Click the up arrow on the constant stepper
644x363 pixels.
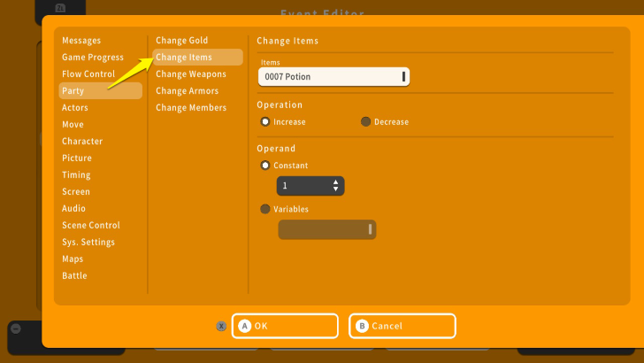pos(335,181)
